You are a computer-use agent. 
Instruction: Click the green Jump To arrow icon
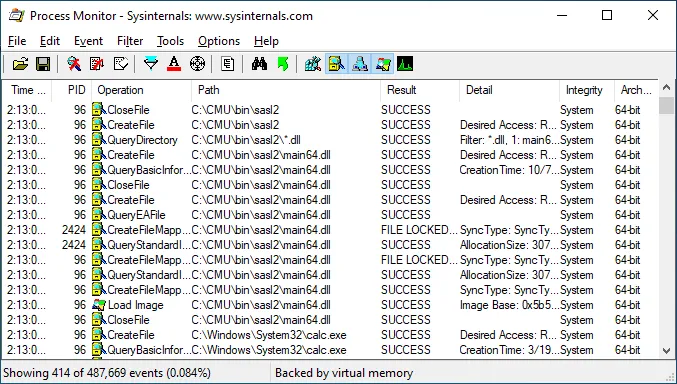(x=283, y=64)
